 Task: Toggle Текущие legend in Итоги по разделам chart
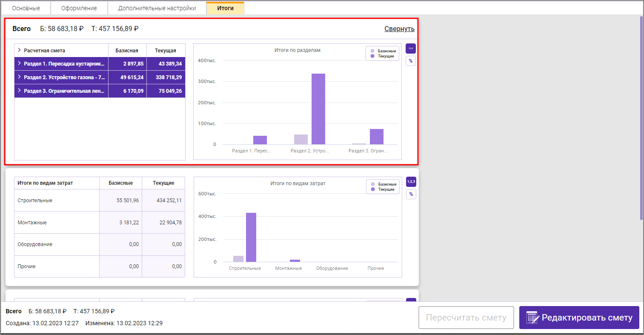383,56
